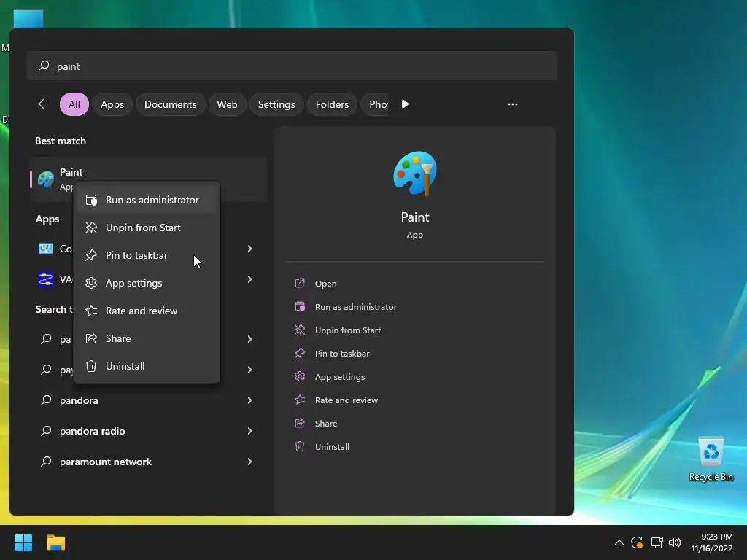Click Share in the details pane
This screenshot has width=747, height=560.
[x=326, y=424]
